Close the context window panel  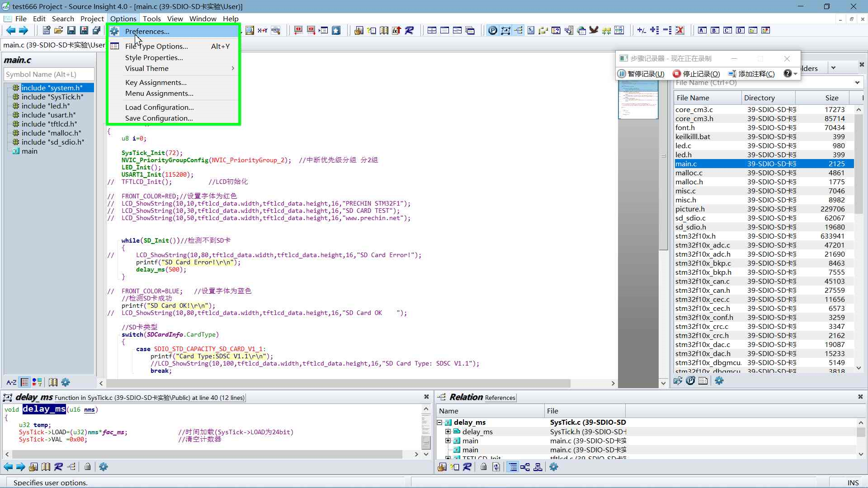point(426,397)
